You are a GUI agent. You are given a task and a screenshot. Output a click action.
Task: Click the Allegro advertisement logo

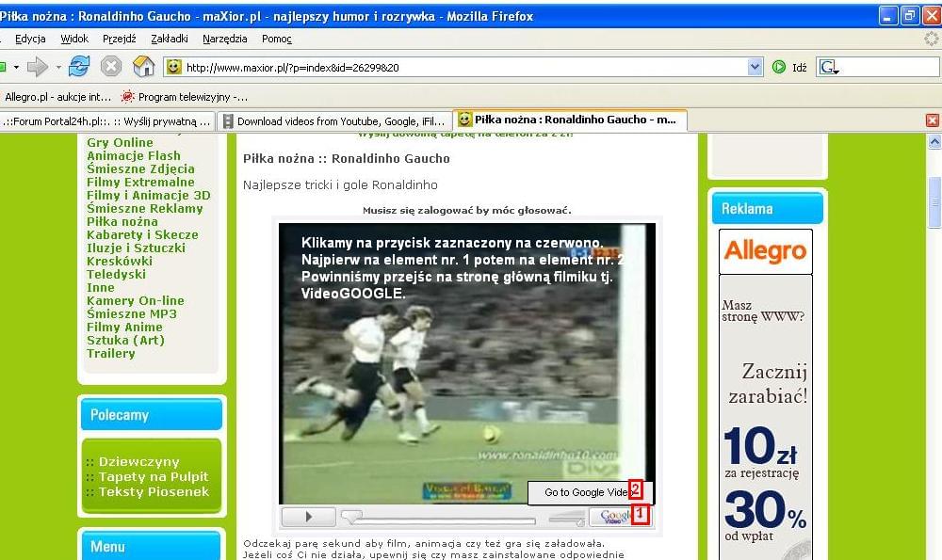coord(765,251)
